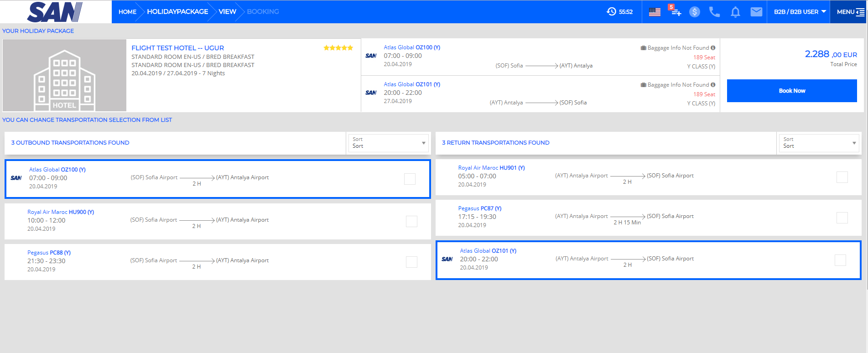868x353 pixels.
Task: Click '21:30 - 23:30' departure time
Action: (x=46, y=261)
